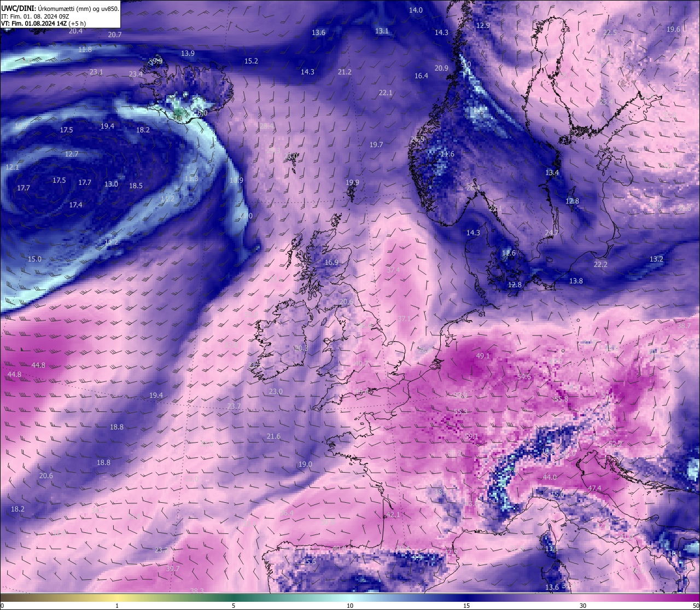
Task: Select the legend tick label 50
Action: [696, 606]
